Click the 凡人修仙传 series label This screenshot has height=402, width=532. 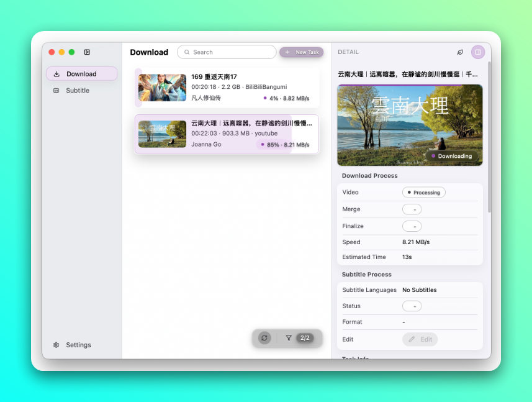206,98
